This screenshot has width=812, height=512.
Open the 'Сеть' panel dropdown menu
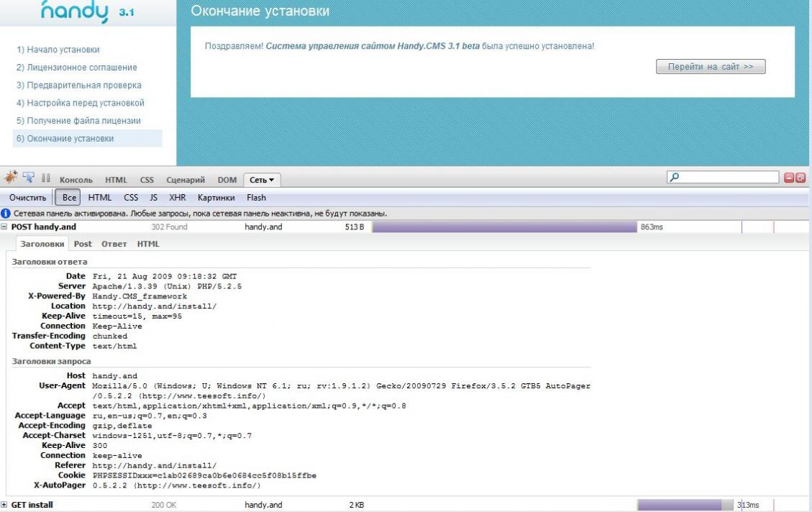coord(263,180)
